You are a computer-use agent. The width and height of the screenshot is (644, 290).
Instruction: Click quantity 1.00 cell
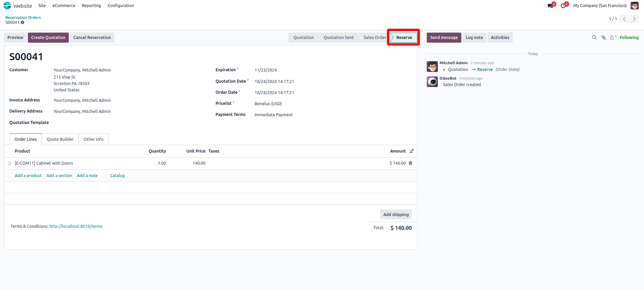point(162,163)
